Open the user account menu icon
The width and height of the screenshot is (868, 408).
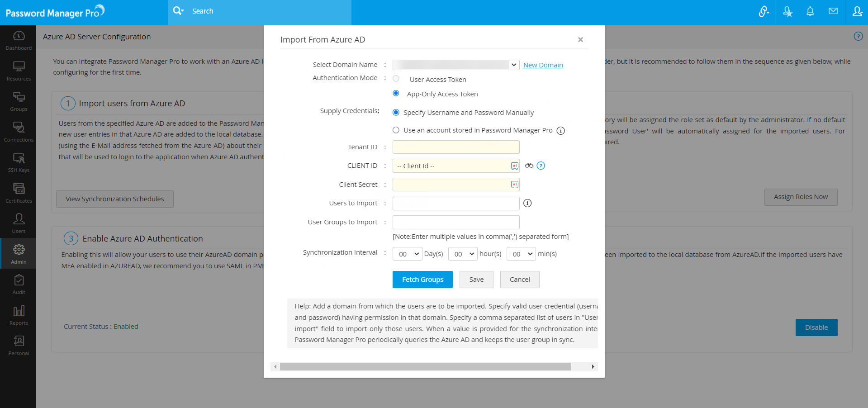[x=857, y=11]
